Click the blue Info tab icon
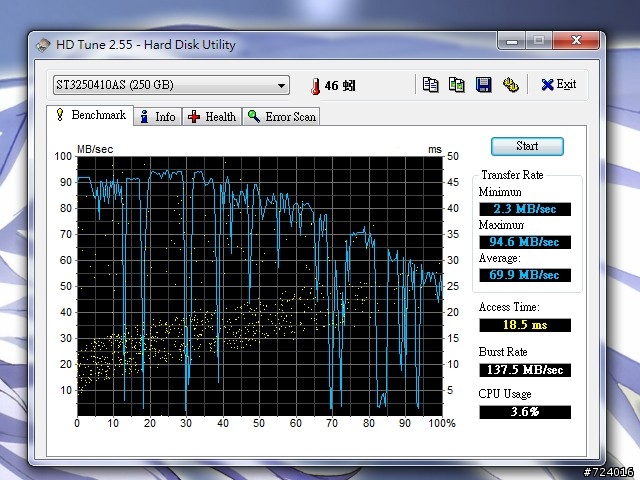Image resolution: width=640 pixels, height=480 pixels. 144,117
